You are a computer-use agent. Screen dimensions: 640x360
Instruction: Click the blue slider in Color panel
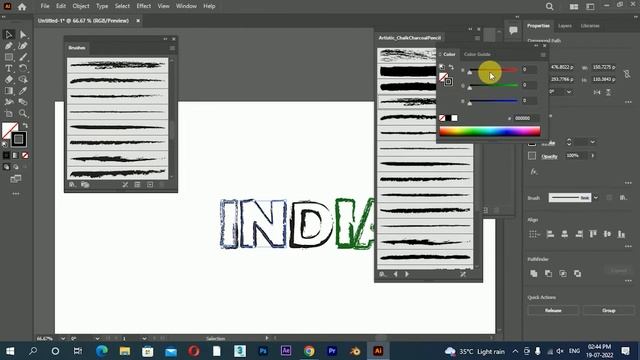pyautogui.click(x=493, y=101)
